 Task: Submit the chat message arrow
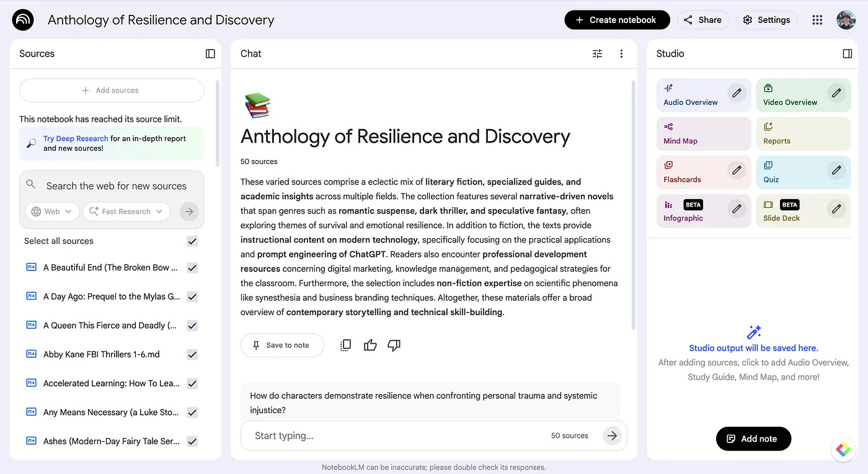tap(612, 436)
